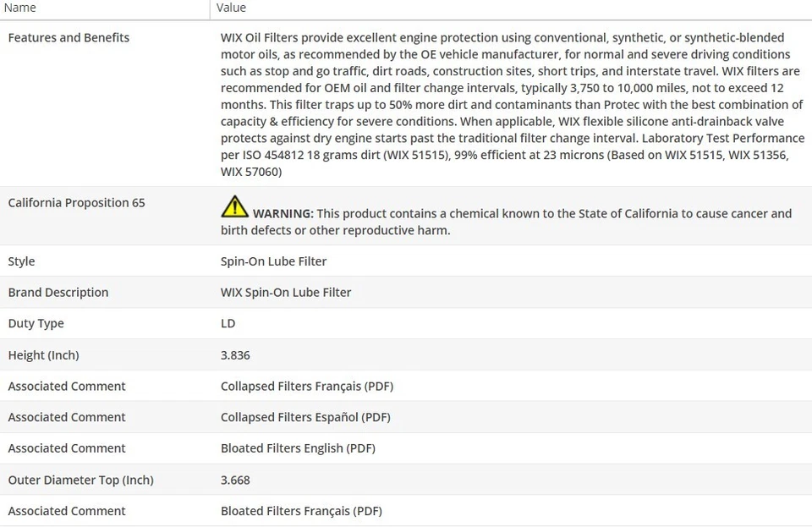Click the height value 3.836
The image size is (812, 527).
235,355
